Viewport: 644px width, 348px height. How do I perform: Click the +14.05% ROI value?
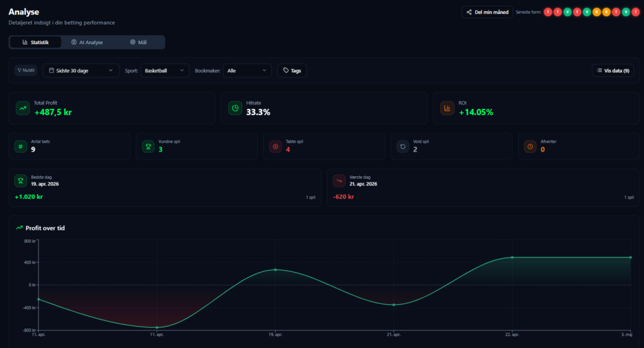[x=475, y=112]
